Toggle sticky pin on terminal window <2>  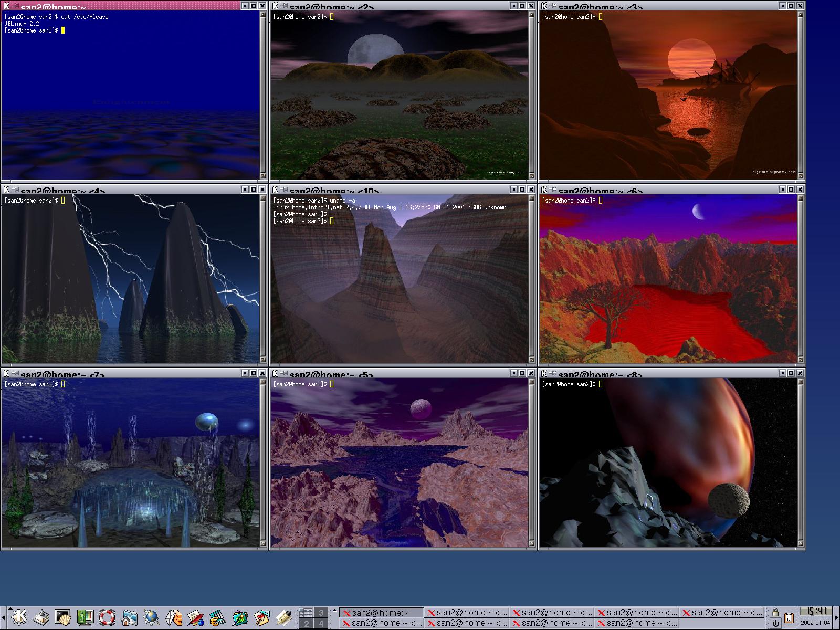click(283, 6)
